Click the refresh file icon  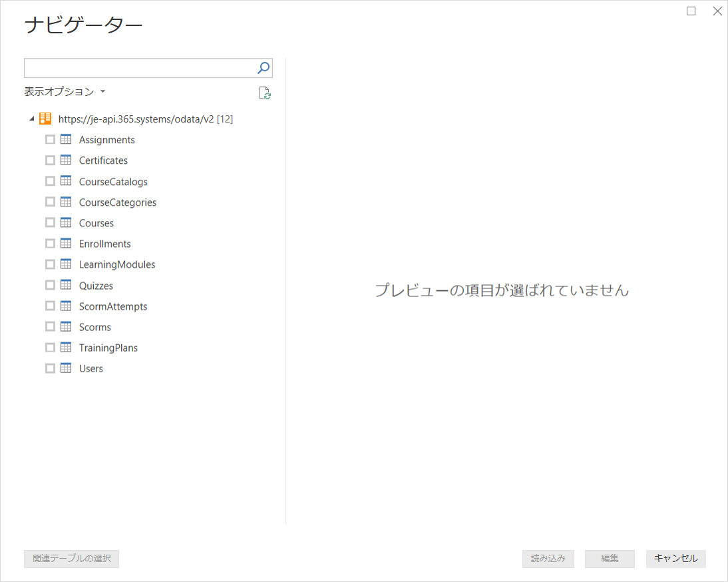click(x=265, y=93)
